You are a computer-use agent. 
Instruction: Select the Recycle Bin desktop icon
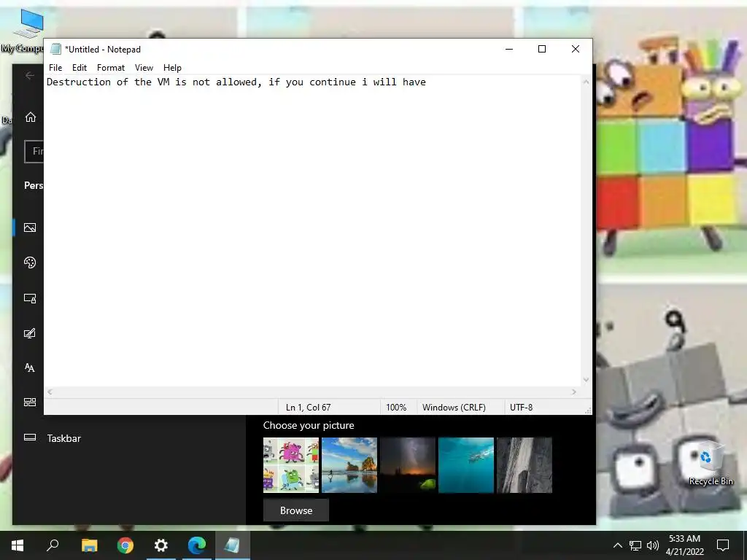click(x=711, y=463)
